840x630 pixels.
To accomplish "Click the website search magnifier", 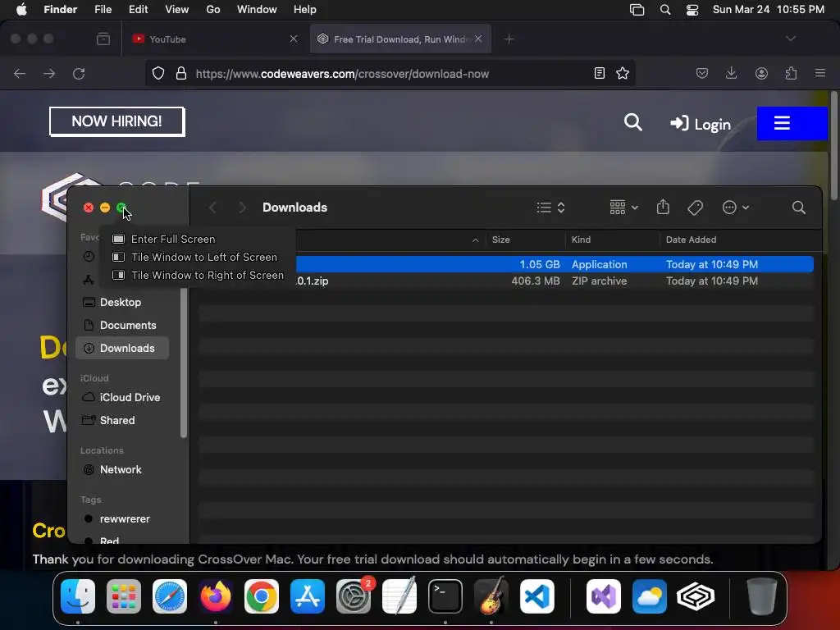I will pos(632,123).
